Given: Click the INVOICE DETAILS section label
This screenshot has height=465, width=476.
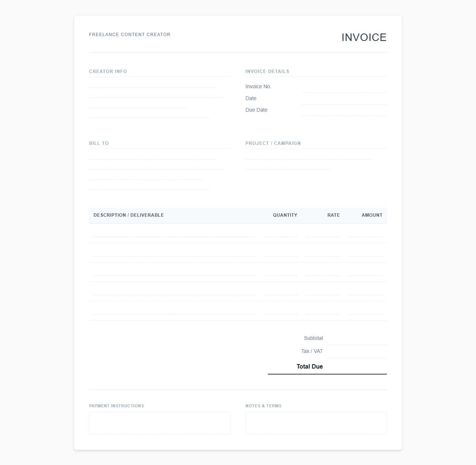Looking at the screenshot, I should click(x=267, y=71).
